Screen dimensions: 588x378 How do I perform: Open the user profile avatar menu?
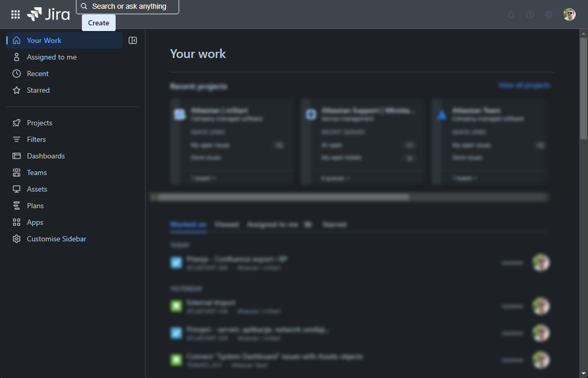coord(569,14)
